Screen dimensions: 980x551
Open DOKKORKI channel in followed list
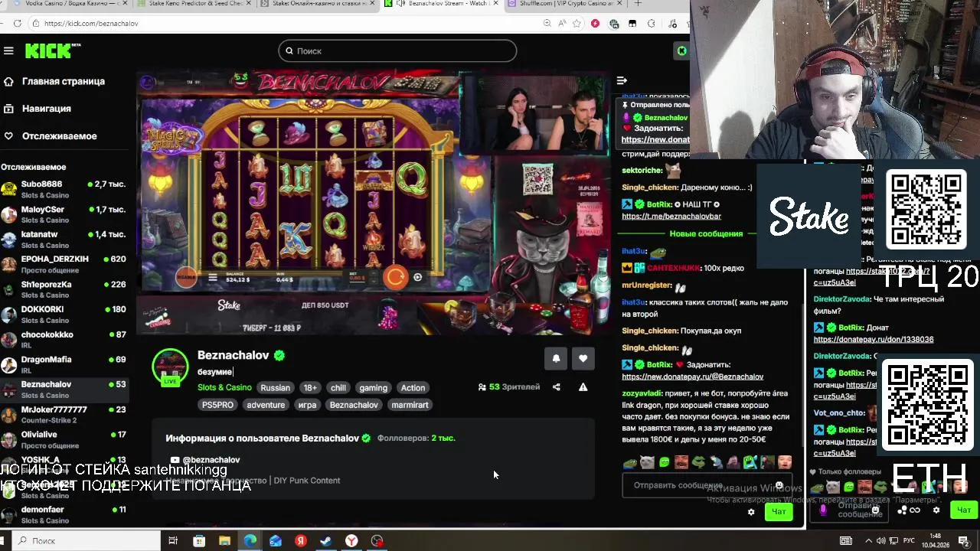coord(64,315)
